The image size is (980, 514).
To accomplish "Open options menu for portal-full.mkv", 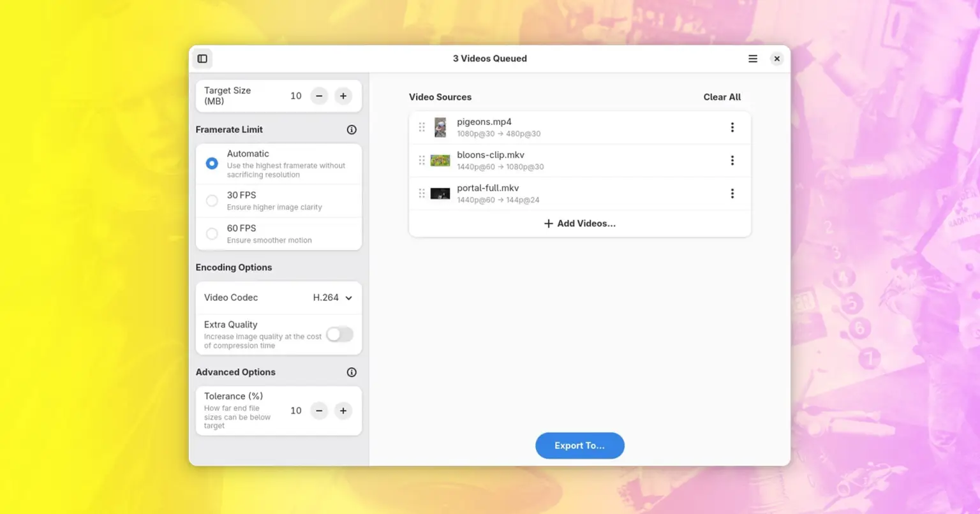I will (732, 194).
